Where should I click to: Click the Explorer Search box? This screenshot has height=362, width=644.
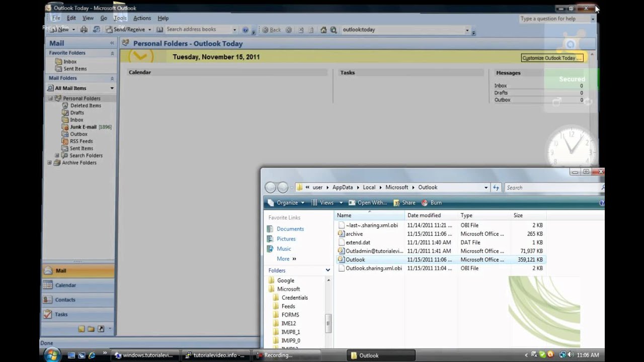coord(553,188)
